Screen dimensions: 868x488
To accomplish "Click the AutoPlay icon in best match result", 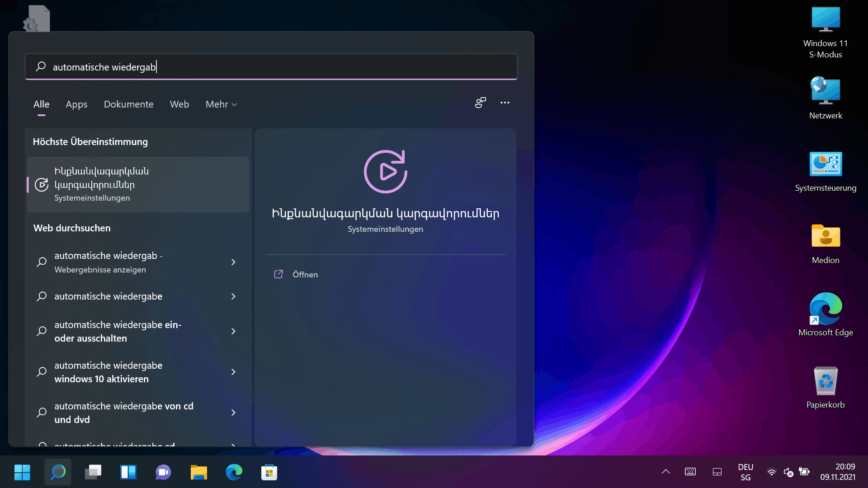I will click(x=42, y=184).
